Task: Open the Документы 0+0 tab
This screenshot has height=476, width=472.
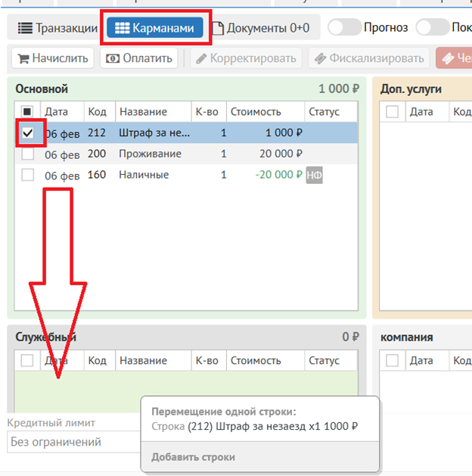Action: (262, 28)
